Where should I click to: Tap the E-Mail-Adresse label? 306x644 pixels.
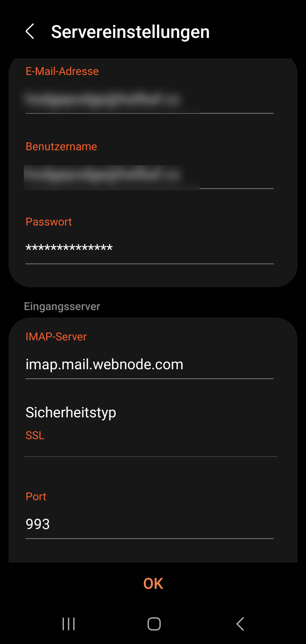[x=62, y=71]
